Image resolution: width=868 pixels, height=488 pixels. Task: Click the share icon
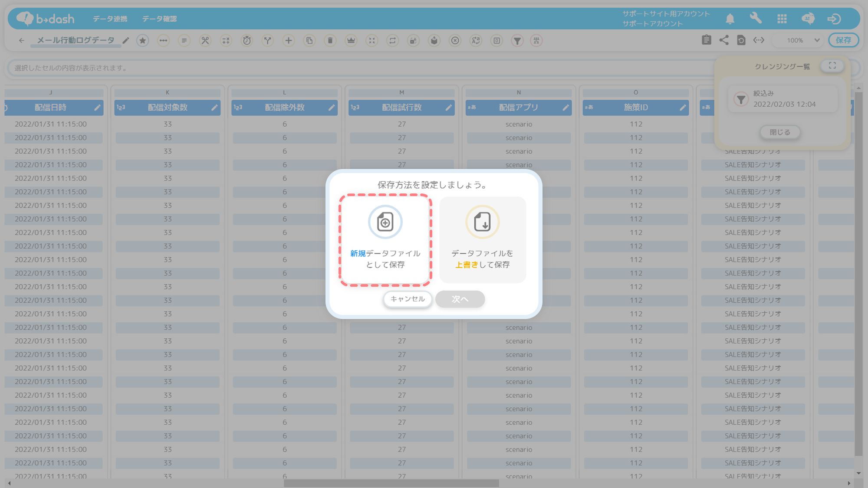(x=723, y=40)
